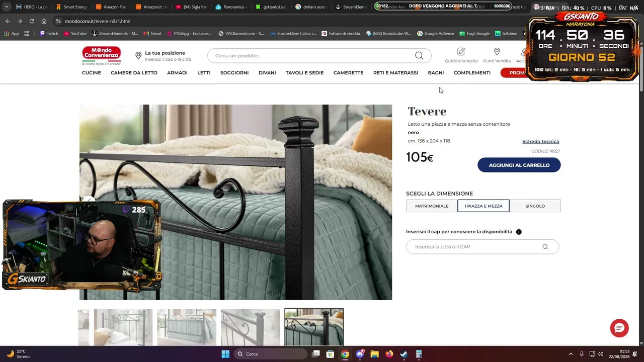Click the microphone tray icon
644x362 pixels.
pos(582,354)
